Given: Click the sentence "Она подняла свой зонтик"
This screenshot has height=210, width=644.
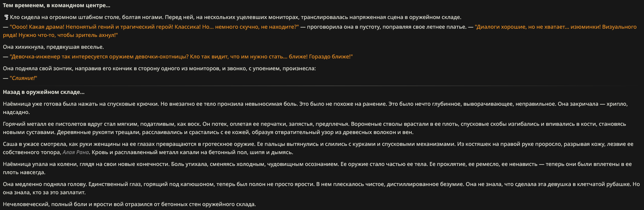Looking at the screenshot, I should [x=159, y=68].
